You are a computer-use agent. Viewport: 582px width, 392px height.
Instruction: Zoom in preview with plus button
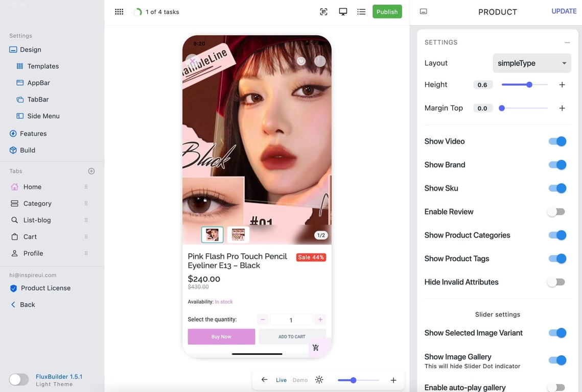(393, 380)
